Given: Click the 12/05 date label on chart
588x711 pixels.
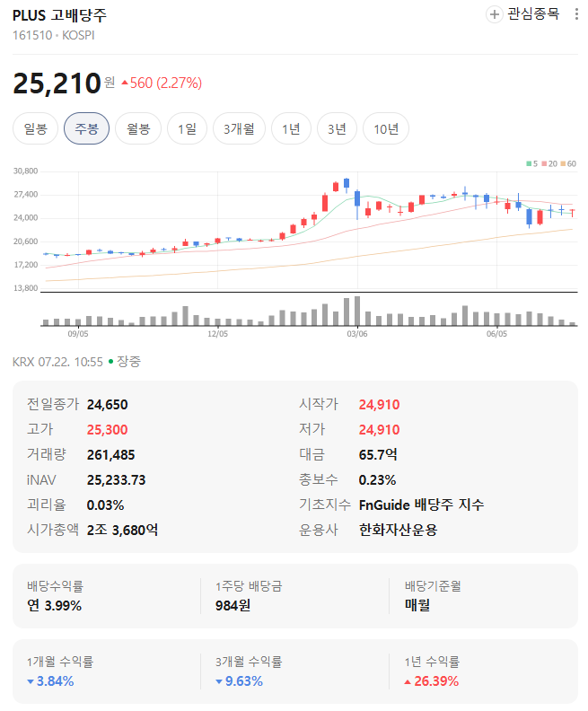Looking at the screenshot, I should (x=217, y=334).
